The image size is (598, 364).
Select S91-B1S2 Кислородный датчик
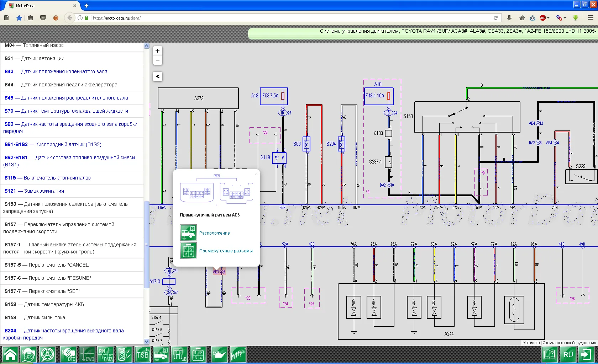point(72,144)
